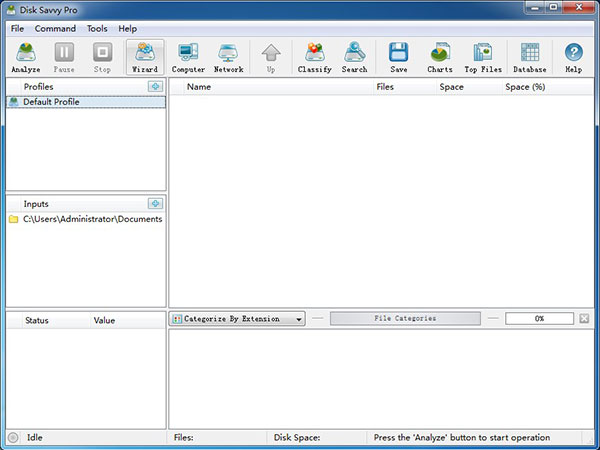Click the File Categories button
600x450 pixels.
(405, 319)
